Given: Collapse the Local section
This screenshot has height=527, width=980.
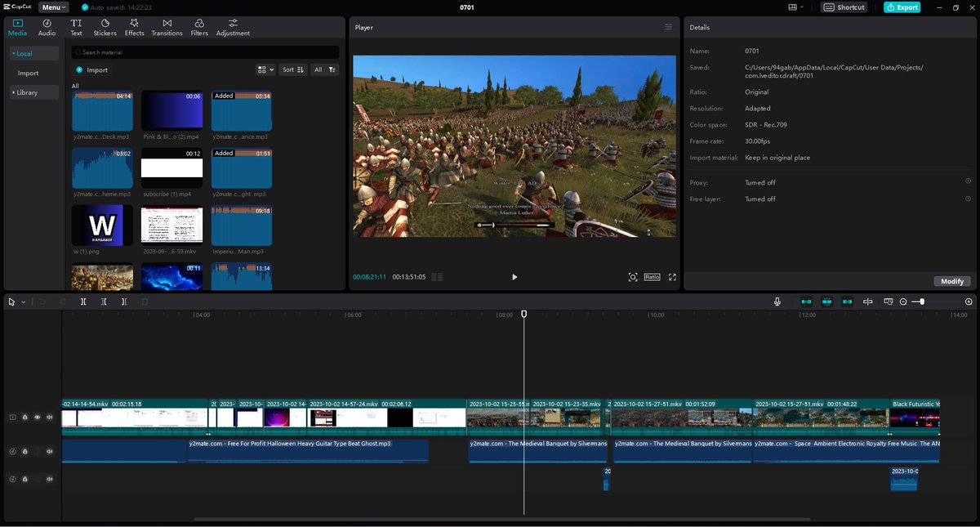Looking at the screenshot, I should pos(33,53).
